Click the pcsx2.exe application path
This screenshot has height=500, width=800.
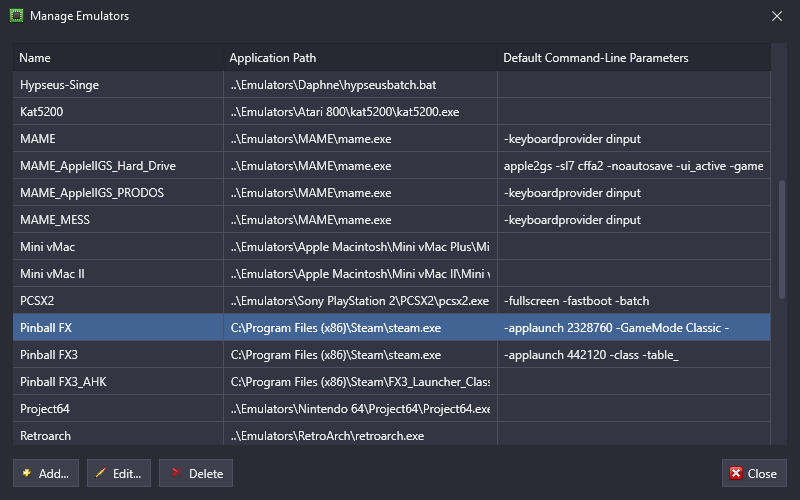tap(360, 301)
